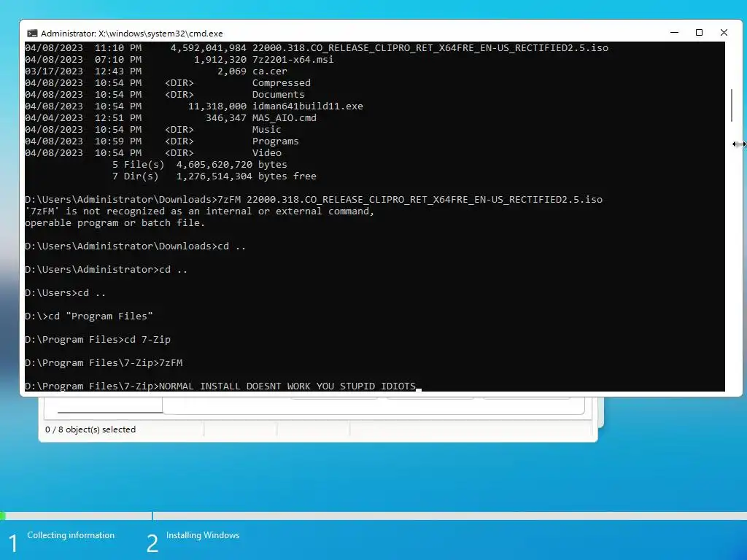Image resolution: width=747 pixels, height=560 pixels.
Task: Minimize the Administrator cmd.exe window
Action: point(674,32)
